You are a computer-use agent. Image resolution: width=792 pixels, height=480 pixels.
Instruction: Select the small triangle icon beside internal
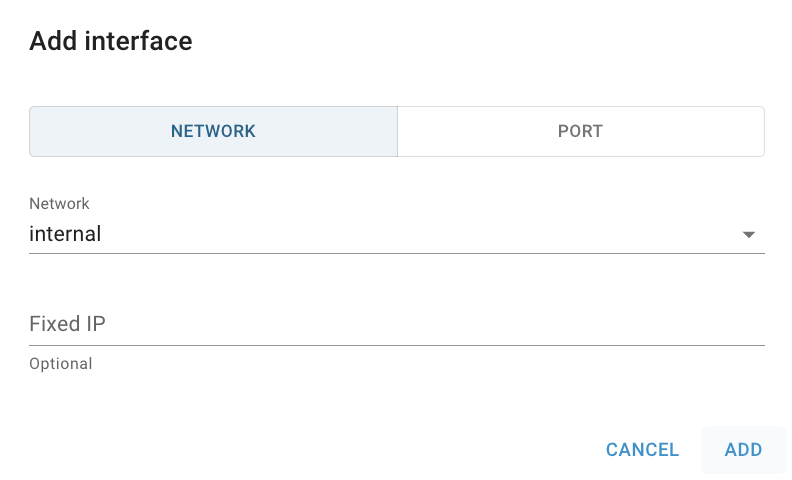748,235
